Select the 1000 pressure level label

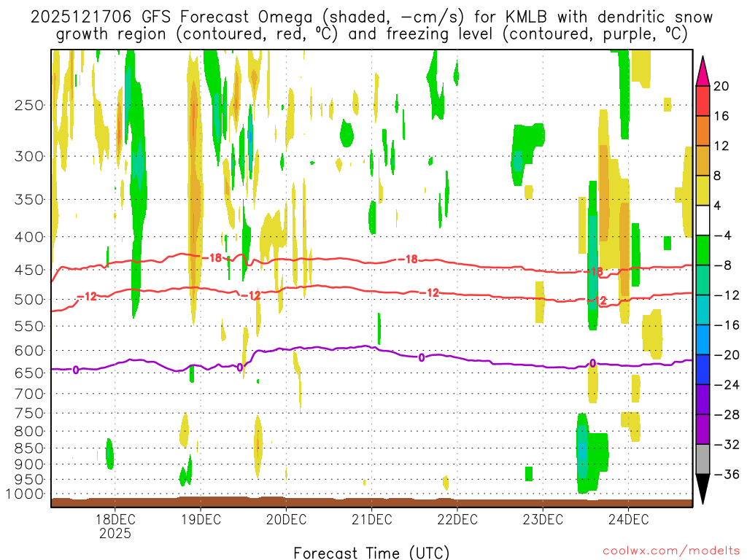coord(26,494)
